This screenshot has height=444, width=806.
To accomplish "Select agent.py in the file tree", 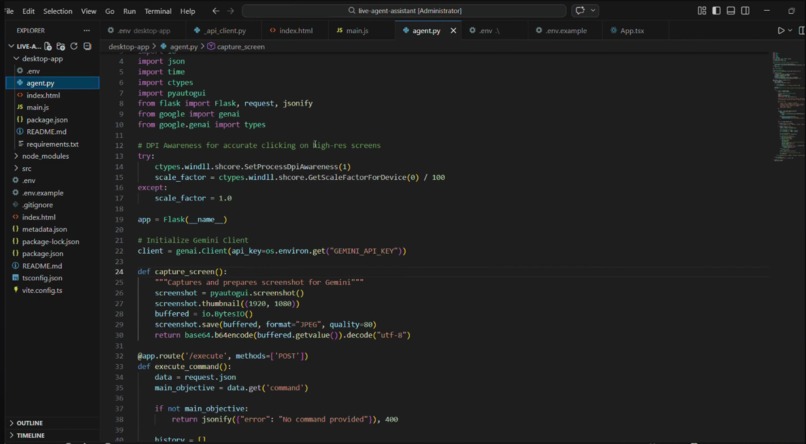I will [x=52, y=83].
